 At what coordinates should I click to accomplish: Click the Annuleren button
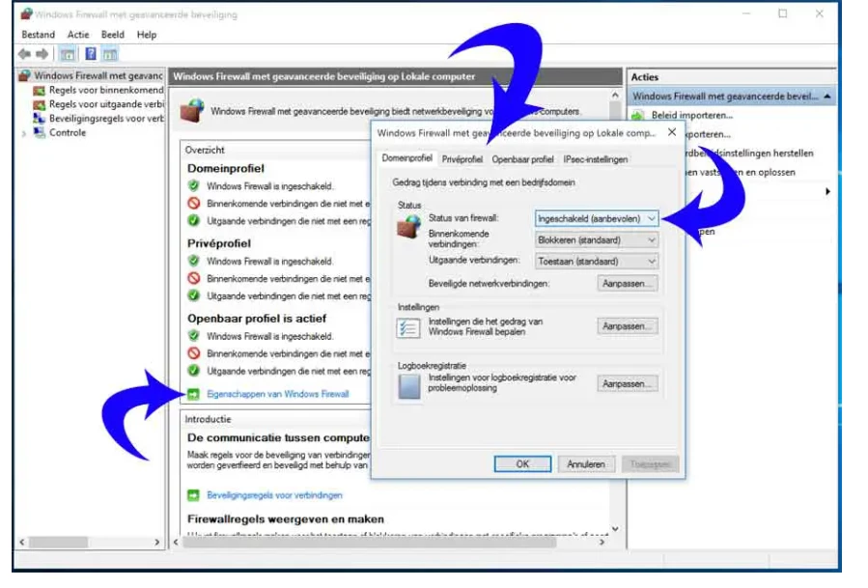pos(586,464)
